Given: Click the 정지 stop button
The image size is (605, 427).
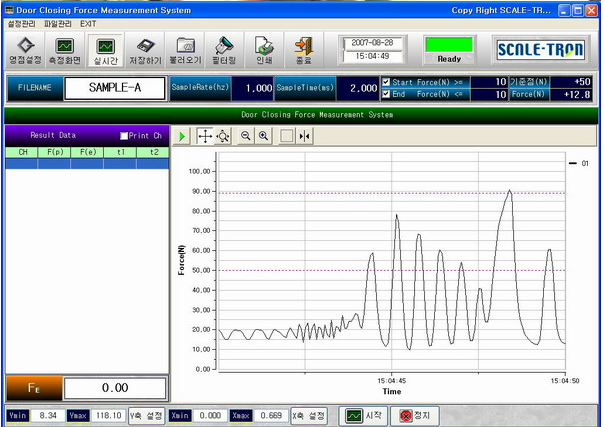Looking at the screenshot, I should (x=414, y=416).
